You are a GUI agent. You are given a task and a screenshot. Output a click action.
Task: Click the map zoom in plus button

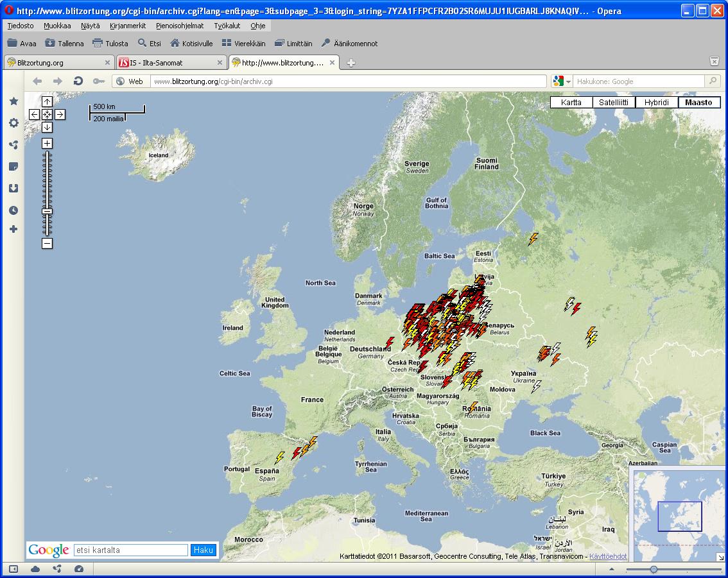point(47,144)
